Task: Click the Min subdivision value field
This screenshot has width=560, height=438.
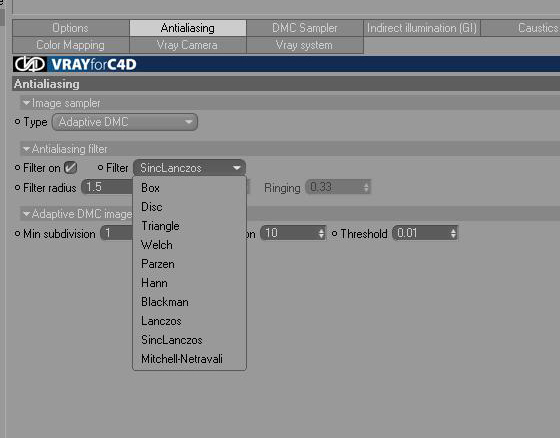Action: (x=117, y=233)
